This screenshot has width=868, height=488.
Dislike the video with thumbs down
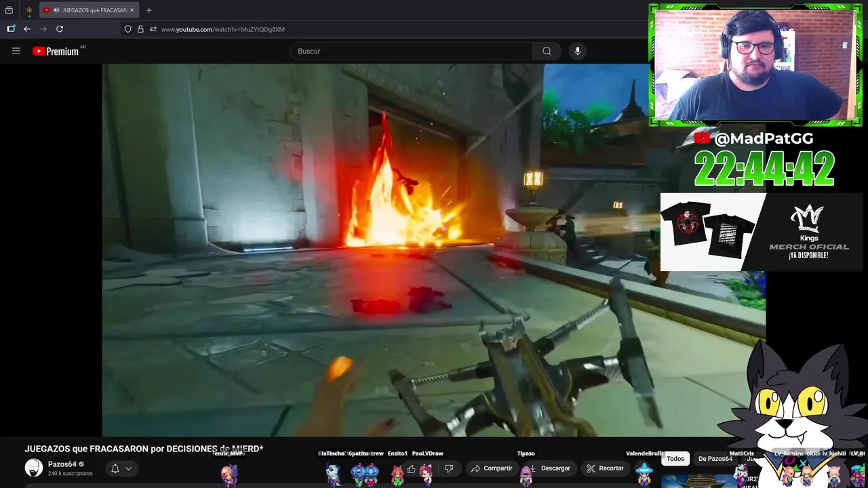448,468
